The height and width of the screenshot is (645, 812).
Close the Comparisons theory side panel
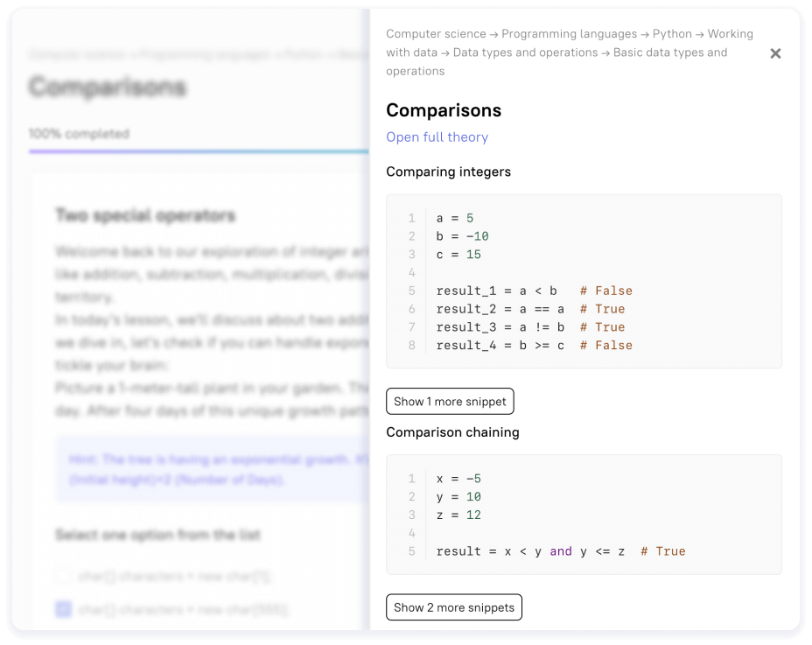(x=775, y=53)
